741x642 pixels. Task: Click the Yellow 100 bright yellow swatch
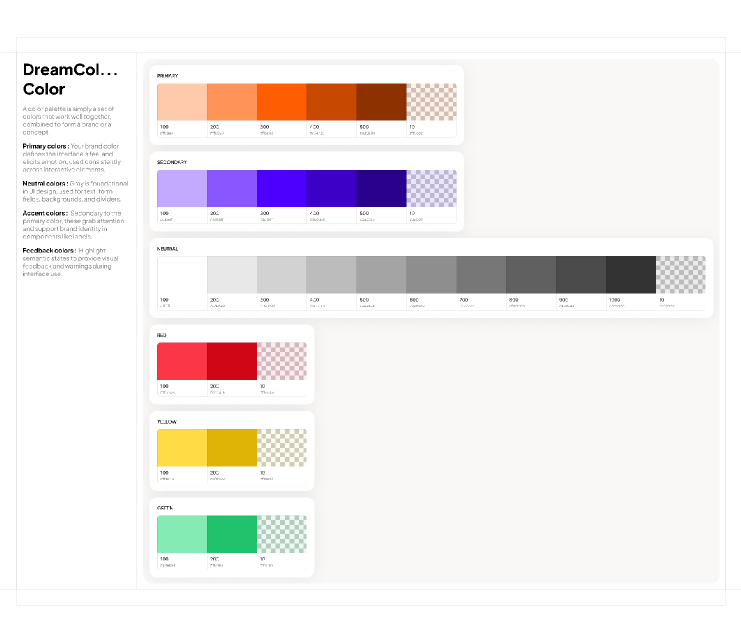pos(182,448)
